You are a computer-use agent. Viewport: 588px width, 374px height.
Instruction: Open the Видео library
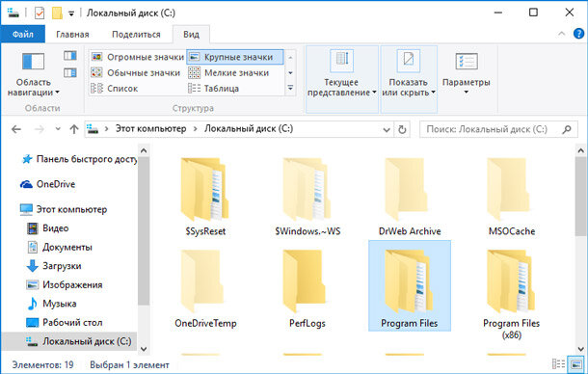tap(47, 228)
